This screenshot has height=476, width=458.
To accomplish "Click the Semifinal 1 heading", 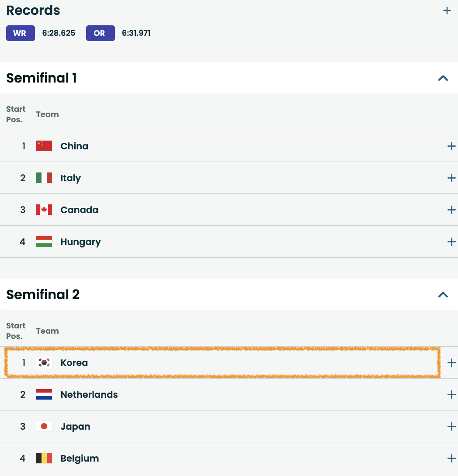I will pyautogui.click(x=42, y=78).
